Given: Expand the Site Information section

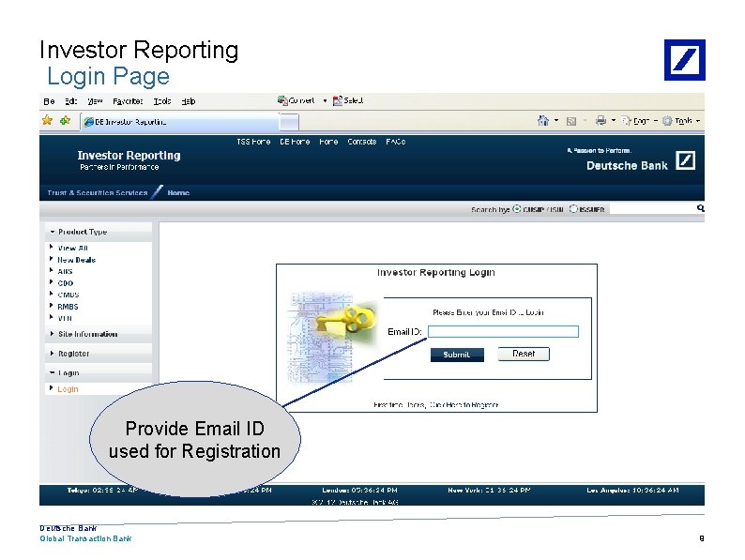Looking at the screenshot, I should [99, 334].
